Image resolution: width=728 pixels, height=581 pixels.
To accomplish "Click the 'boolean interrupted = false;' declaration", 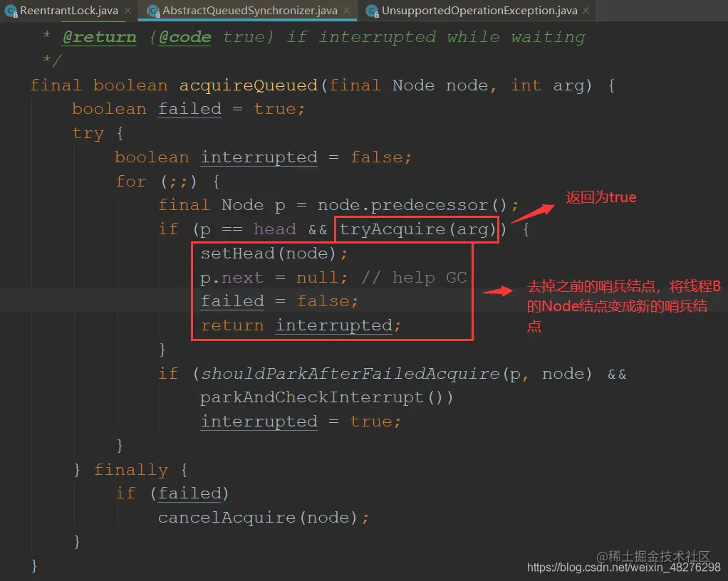I will 264,158.
